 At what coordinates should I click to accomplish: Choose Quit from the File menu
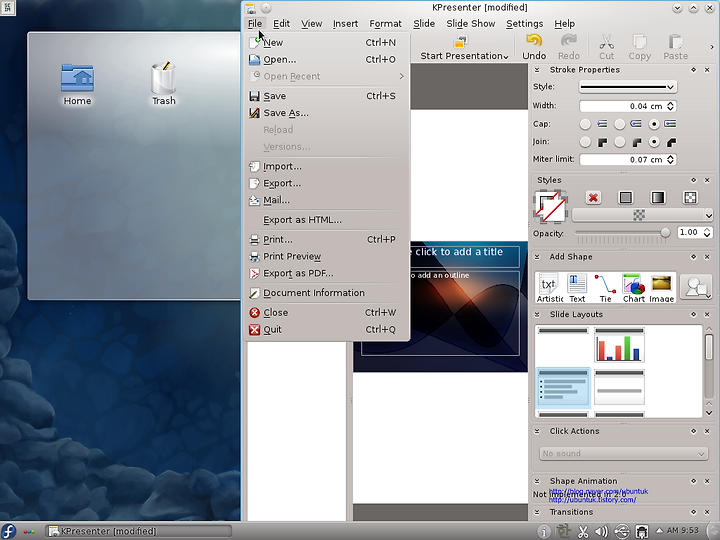coord(326,330)
